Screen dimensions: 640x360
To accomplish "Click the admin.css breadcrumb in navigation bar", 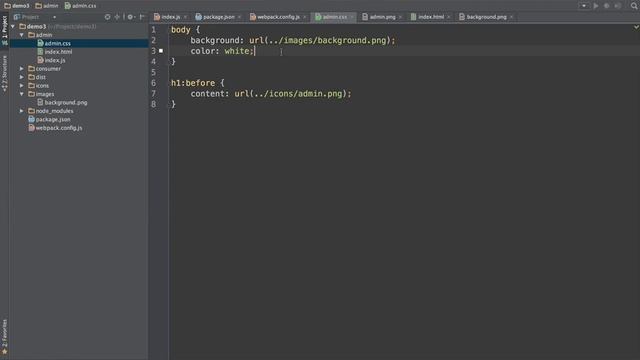I will pos(80,6).
